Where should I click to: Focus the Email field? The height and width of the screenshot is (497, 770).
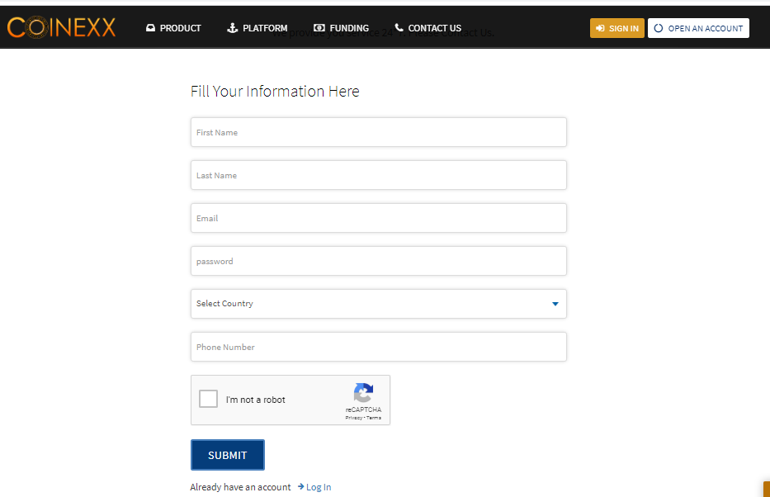pyautogui.click(x=379, y=218)
